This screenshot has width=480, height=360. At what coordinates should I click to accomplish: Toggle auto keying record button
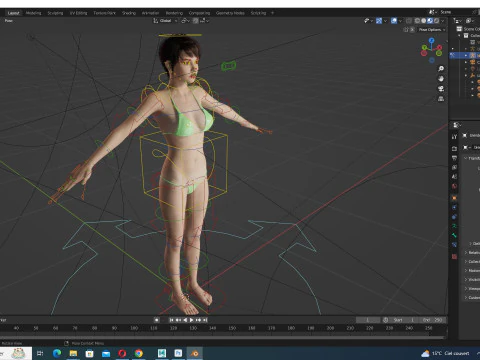(156, 320)
